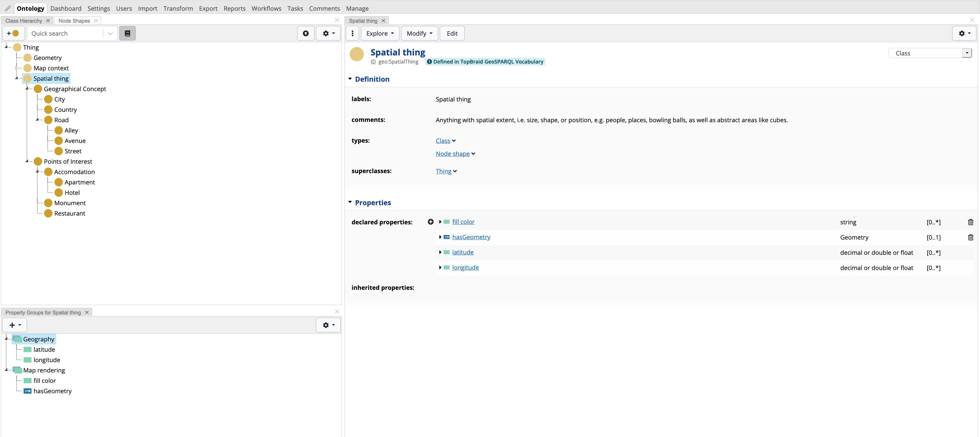
Task: Click the pencil edit icon in top-left
Action: pyautogui.click(x=7, y=8)
